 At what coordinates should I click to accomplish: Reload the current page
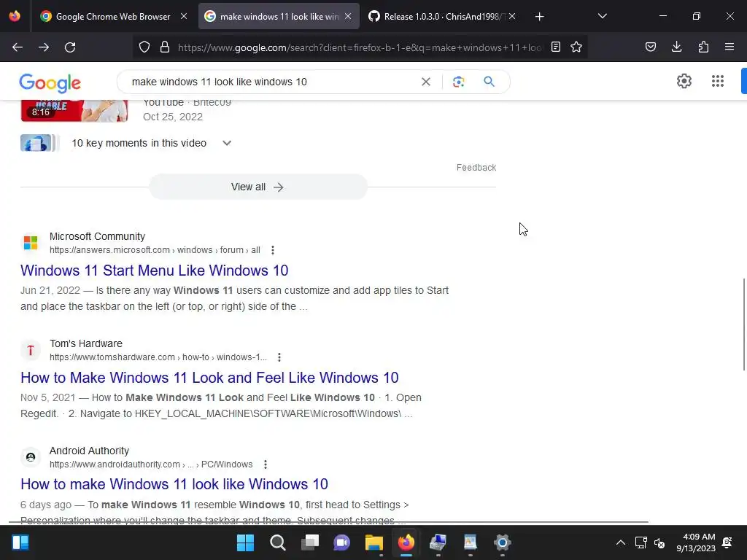pyautogui.click(x=70, y=47)
